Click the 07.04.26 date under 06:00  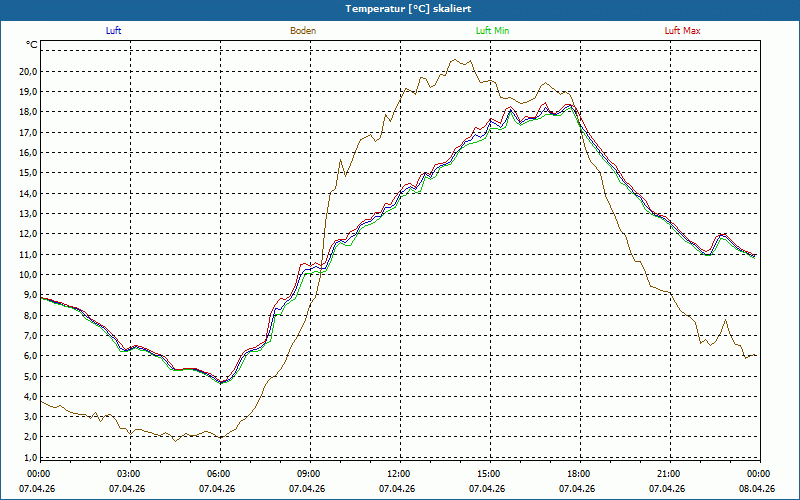coord(217,488)
